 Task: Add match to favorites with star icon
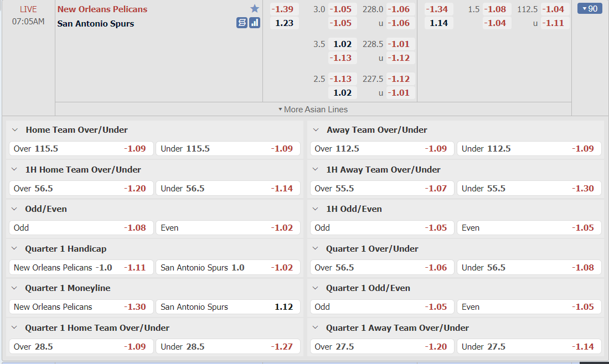(x=255, y=8)
